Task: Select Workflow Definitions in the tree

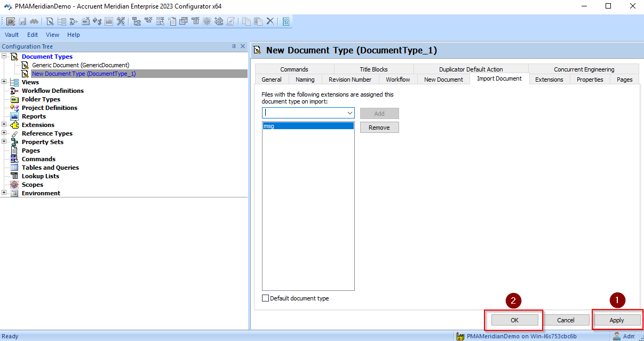Action: coord(52,91)
